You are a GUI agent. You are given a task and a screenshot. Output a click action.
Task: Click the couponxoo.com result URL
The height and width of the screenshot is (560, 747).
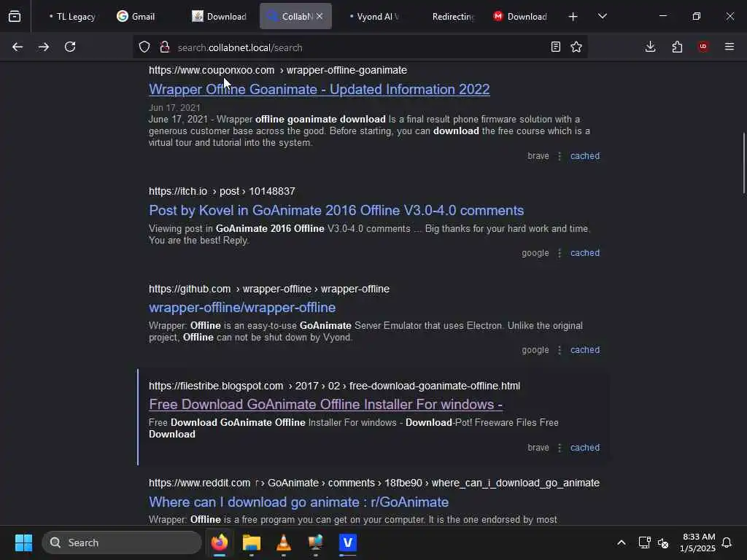coord(278,71)
